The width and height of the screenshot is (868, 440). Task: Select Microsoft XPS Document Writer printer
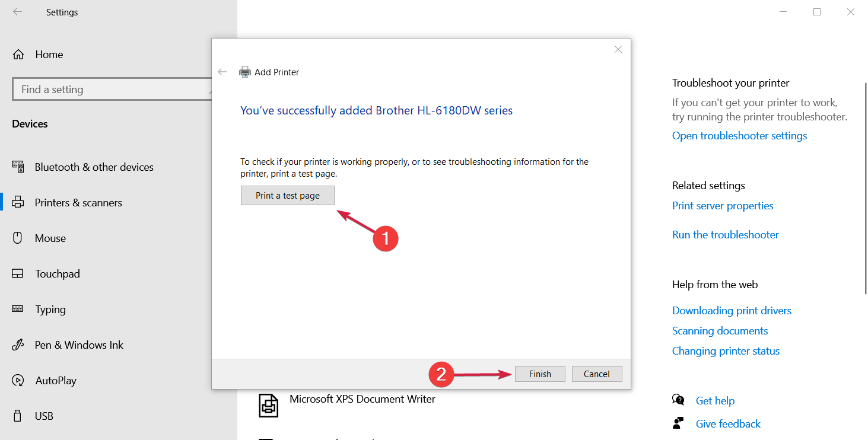(363, 400)
